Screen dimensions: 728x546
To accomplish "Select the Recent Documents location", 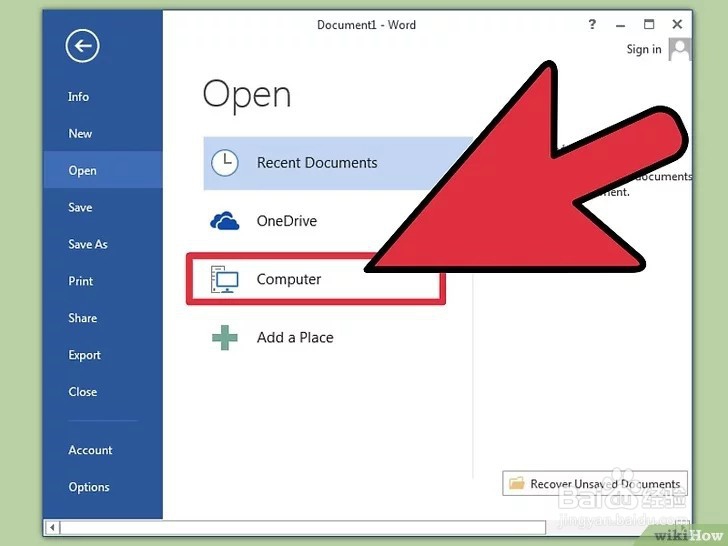I will tap(338, 163).
